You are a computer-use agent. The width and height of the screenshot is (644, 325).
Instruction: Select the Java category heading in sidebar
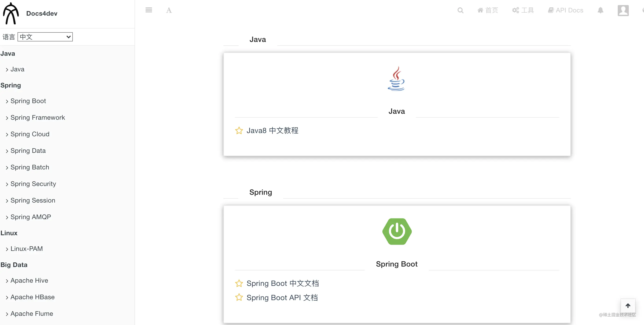point(8,54)
